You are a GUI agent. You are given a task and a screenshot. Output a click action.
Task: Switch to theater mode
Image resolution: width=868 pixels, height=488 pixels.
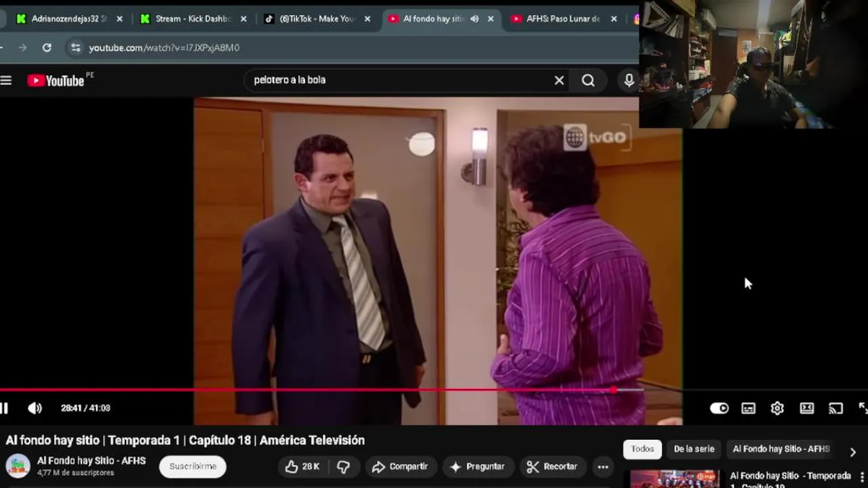click(806, 408)
